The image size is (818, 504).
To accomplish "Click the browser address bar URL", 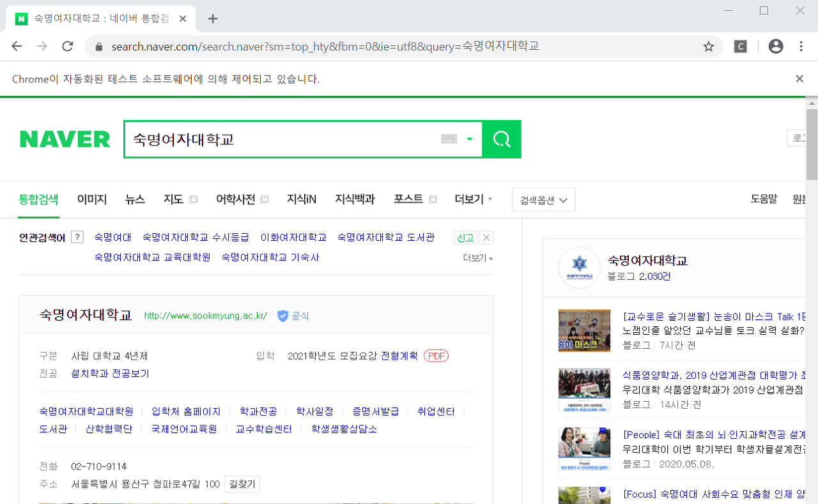I will [326, 47].
